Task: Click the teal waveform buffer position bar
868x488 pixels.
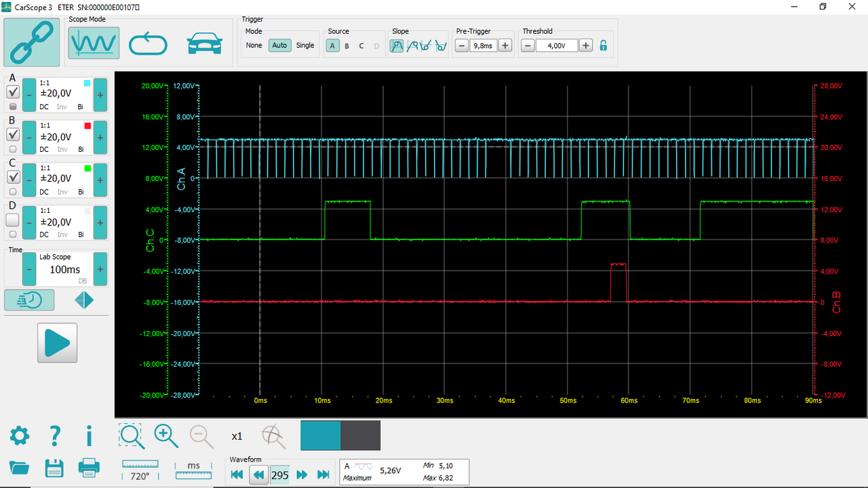Action: (x=321, y=435)
